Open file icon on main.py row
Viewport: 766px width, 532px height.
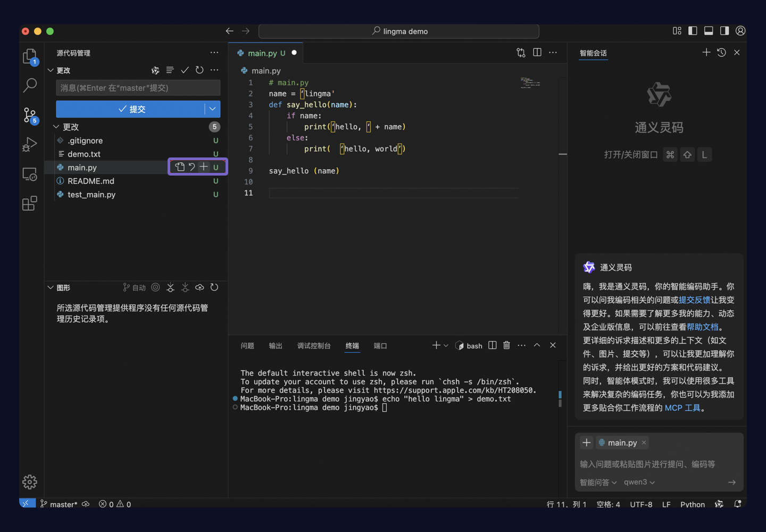tap(180, 167)
